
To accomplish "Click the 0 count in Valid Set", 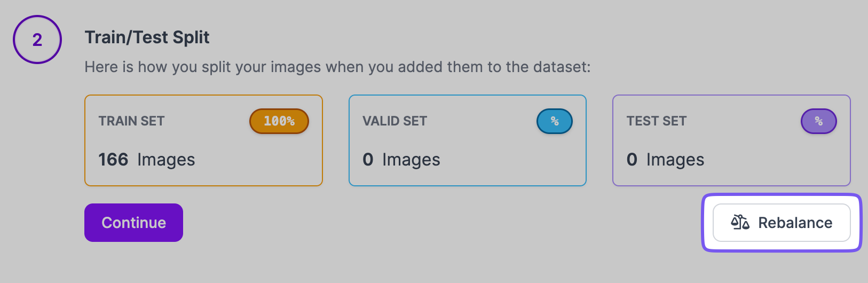I will pos(368,160).
